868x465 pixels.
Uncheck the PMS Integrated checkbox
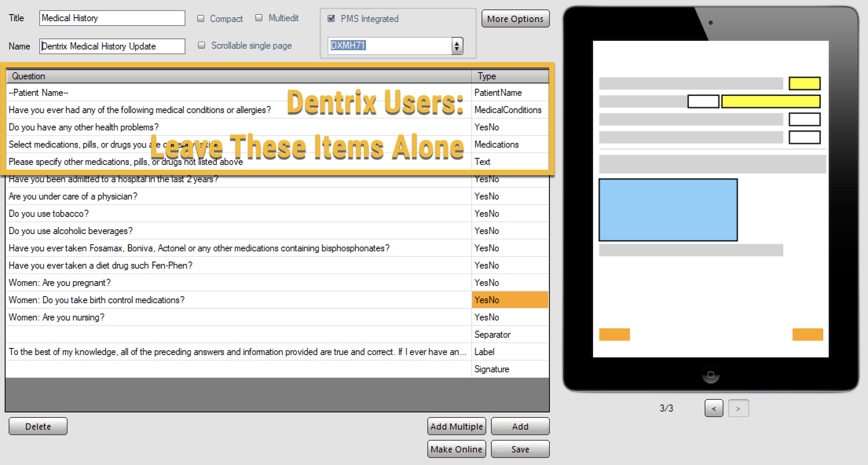(x=331, y=18)
